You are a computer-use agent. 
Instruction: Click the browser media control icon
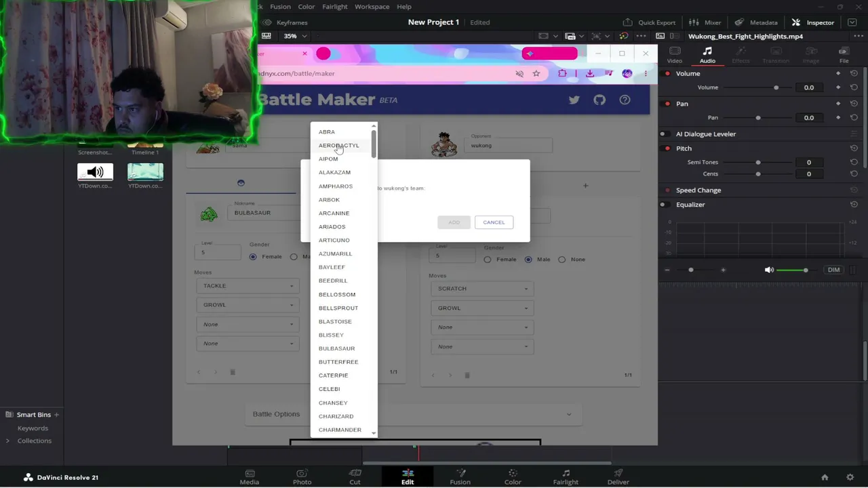(x=609, y=73)
